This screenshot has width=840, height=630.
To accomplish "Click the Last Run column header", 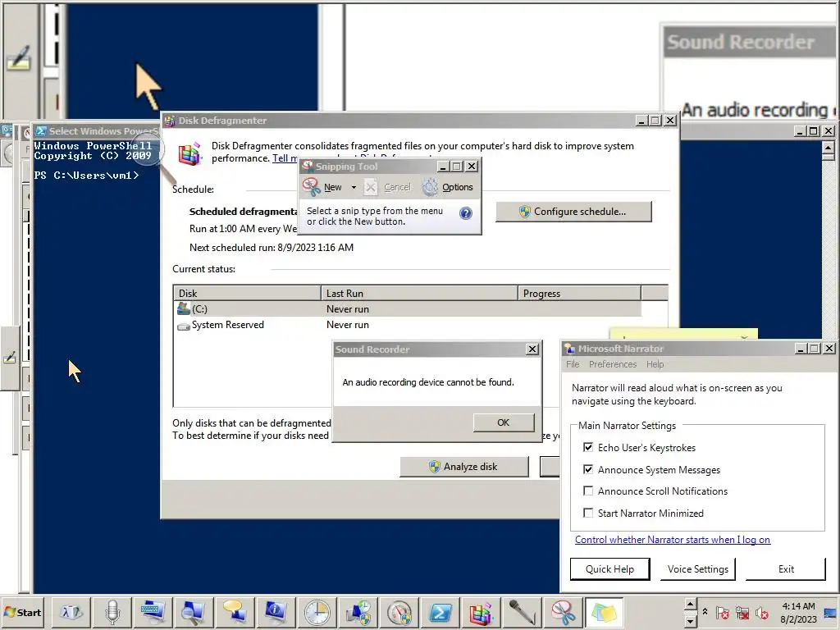I will click(419, 293).
